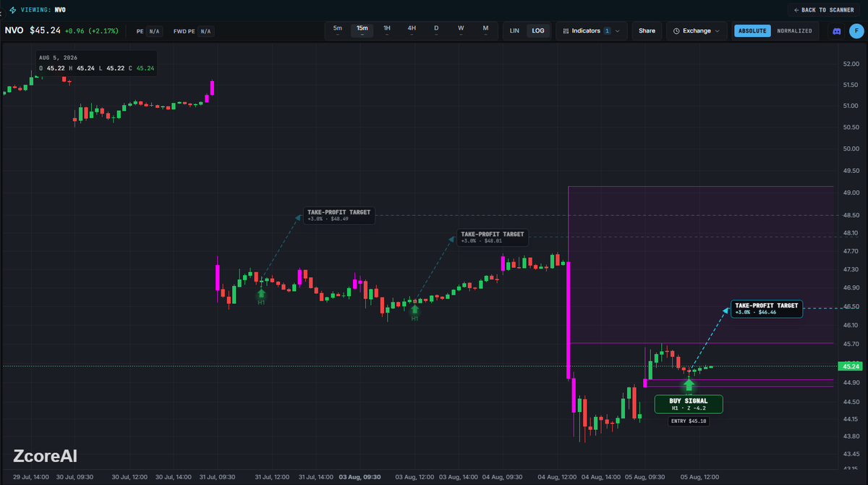
Task: Click the ENTRY $45.10 tag
Action: click(x=689, y=421)
